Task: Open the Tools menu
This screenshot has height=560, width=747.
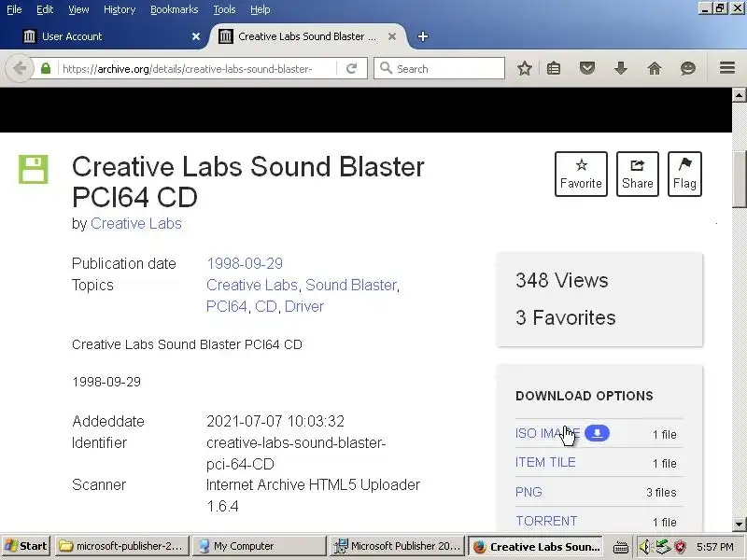Action: click(224, 9)
